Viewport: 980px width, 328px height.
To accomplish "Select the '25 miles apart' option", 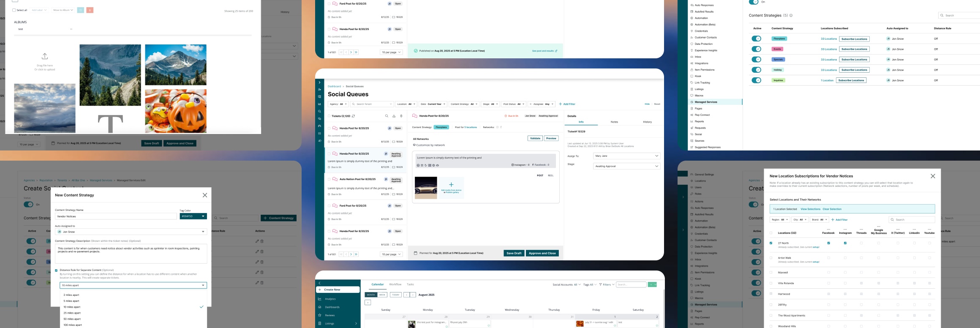I will click(72, 313).
